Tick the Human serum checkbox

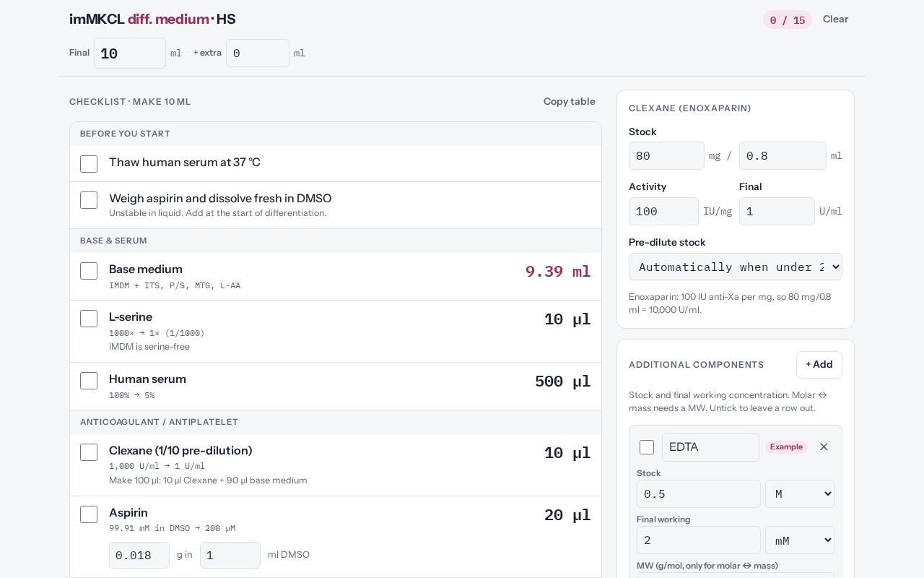pyautogui.click(x=89, y=381)
